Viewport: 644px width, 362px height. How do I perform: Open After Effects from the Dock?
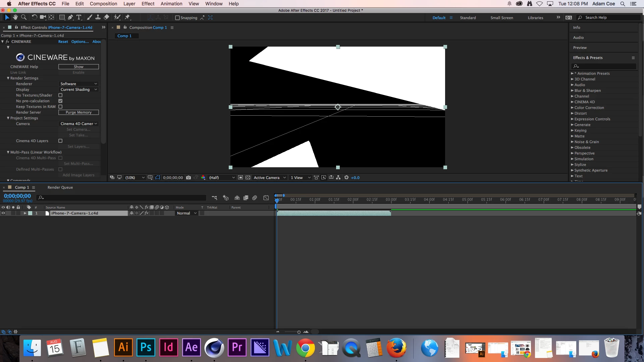[192, 348]
